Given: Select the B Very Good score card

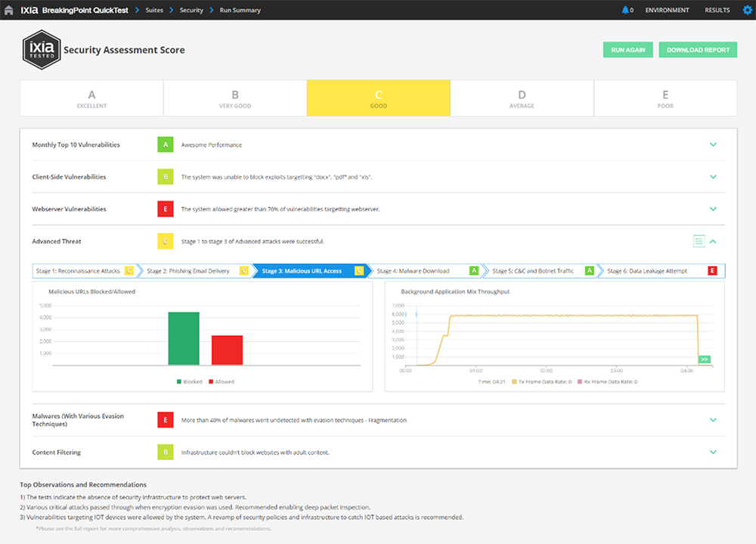Looking at the screenshot, I should click(235, 98).
